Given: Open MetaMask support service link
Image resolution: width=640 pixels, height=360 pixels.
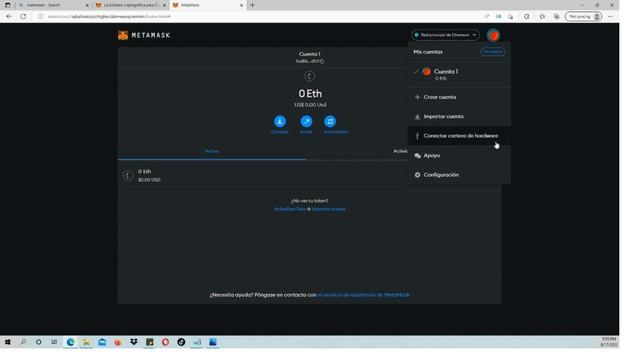Looking at the screenshot, I should pos(364,295).
